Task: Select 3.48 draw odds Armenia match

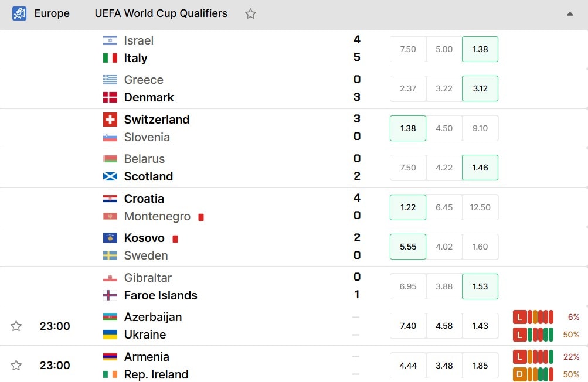Action: [x=444, y=366]
